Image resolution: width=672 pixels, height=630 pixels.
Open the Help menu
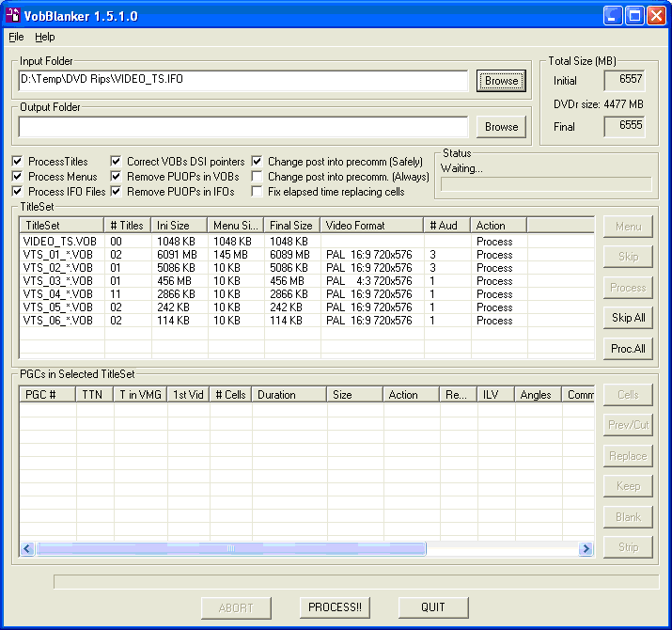[45, 37]
